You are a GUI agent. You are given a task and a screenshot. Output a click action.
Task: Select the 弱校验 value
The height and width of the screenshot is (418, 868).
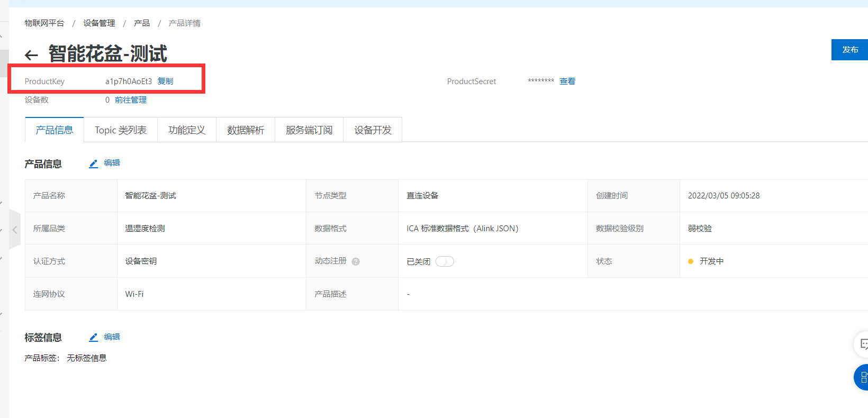pyautogui.click(x=700, y=229)
